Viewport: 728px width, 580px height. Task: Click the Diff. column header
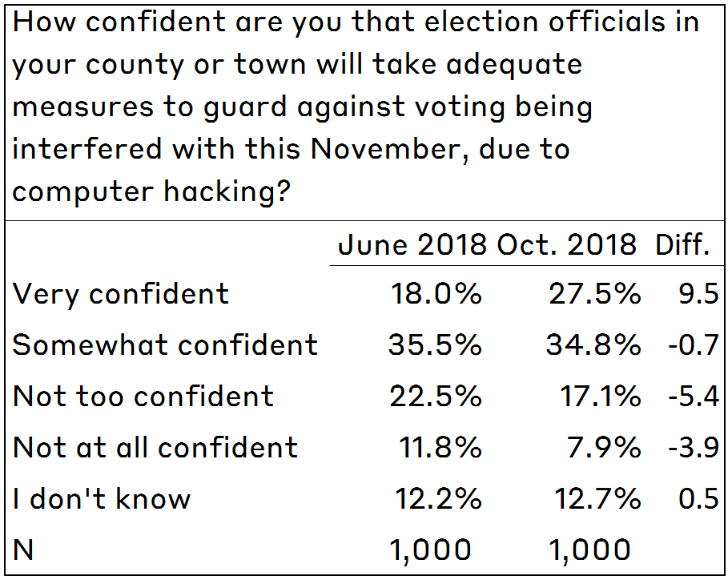coord(683,244)
